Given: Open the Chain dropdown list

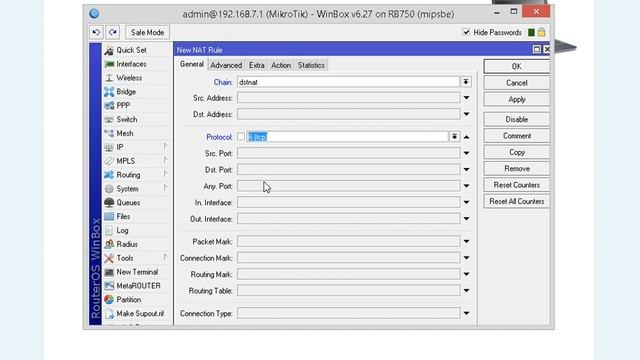Looking at the screenshot, I should coord(466,82).
